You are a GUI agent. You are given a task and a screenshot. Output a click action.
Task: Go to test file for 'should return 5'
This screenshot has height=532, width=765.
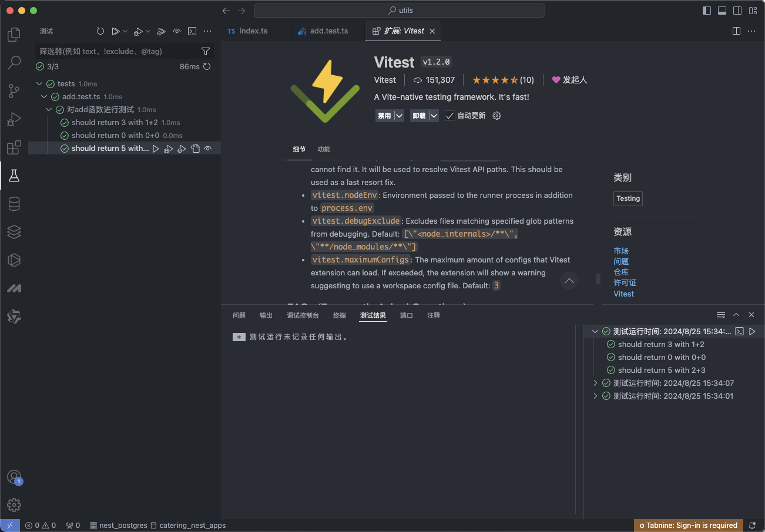tap(195, 149)
